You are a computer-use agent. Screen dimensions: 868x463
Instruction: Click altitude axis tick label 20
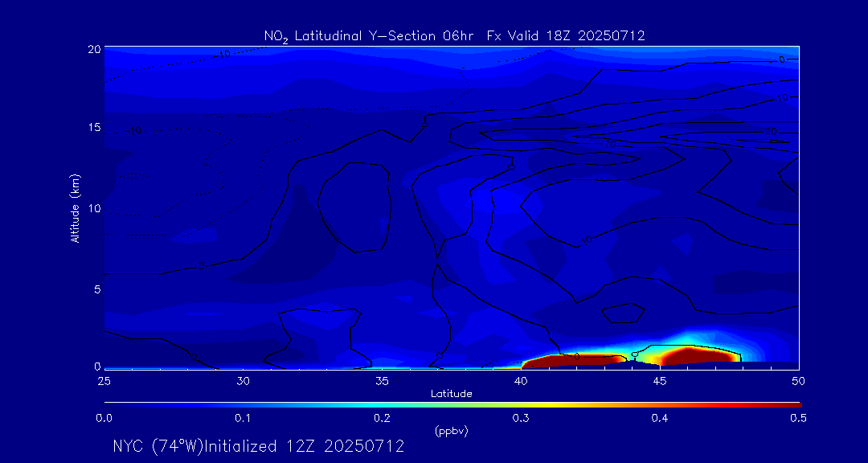tap(94, 48)
